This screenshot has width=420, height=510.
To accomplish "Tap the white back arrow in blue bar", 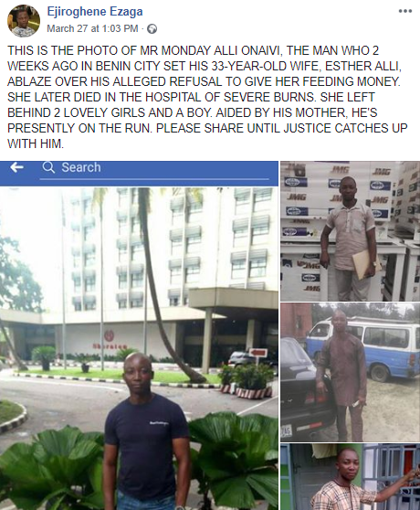I will pos(16,167).
